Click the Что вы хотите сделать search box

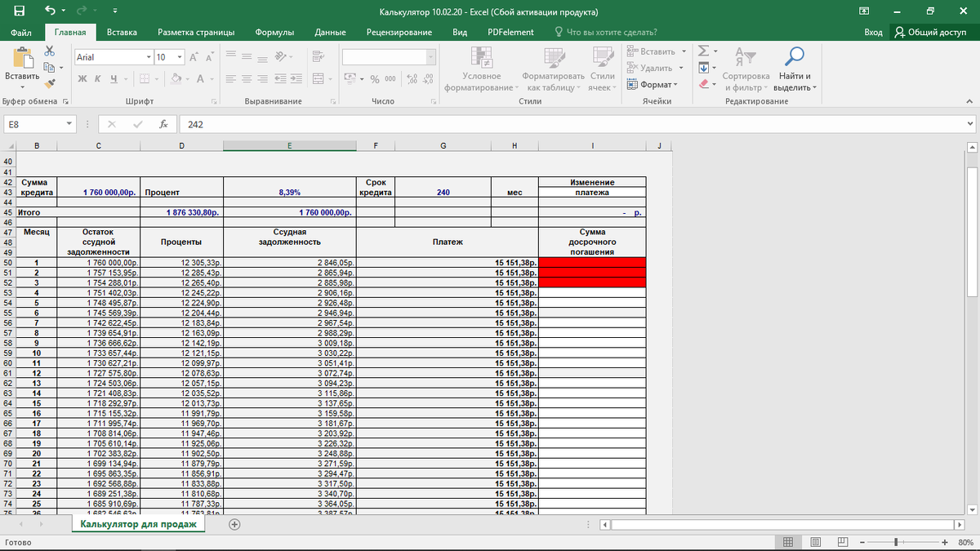point(606,32)
